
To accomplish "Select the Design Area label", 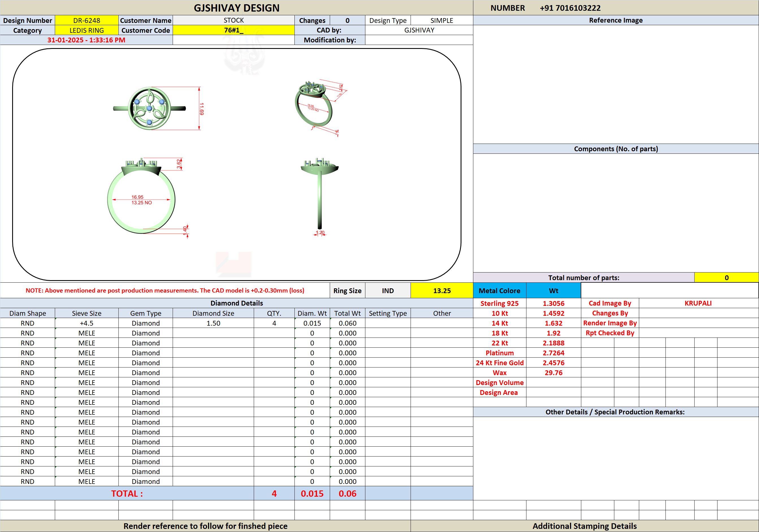I will coord(500,392).
